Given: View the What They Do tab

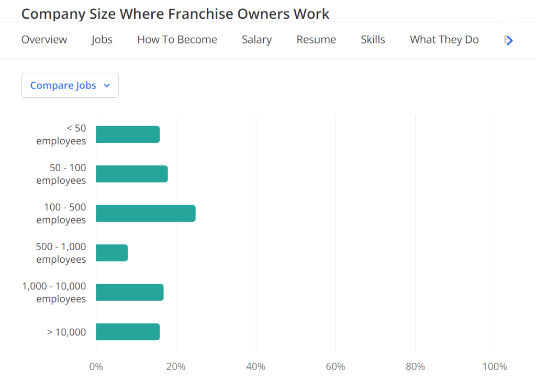Looking at the screenshot, I should [x=444, y=40].
